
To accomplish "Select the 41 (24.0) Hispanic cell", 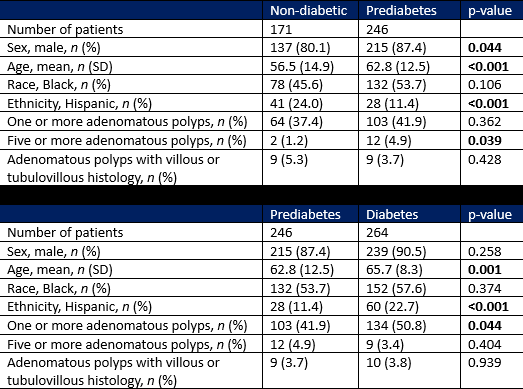I will 296,103.
